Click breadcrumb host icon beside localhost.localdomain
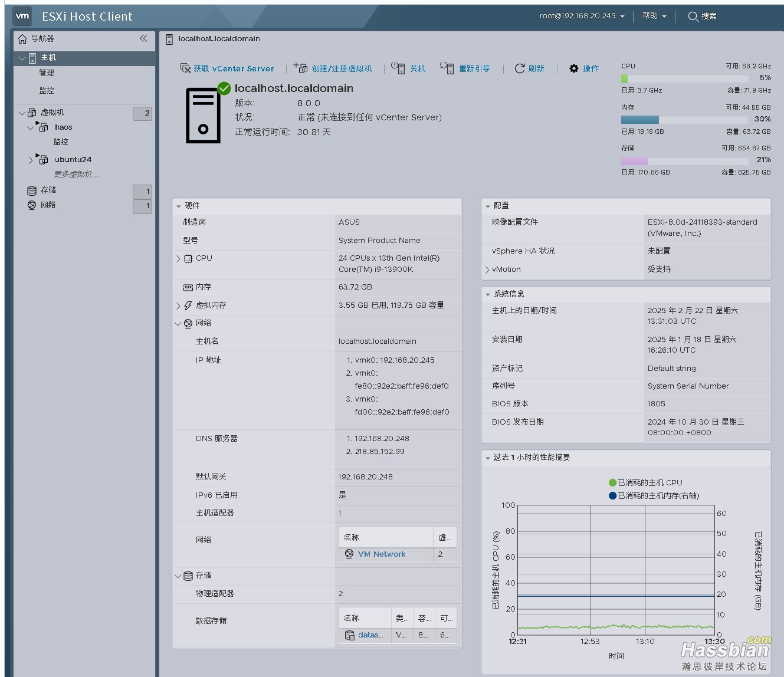784x677 pixels. point(169,39)
